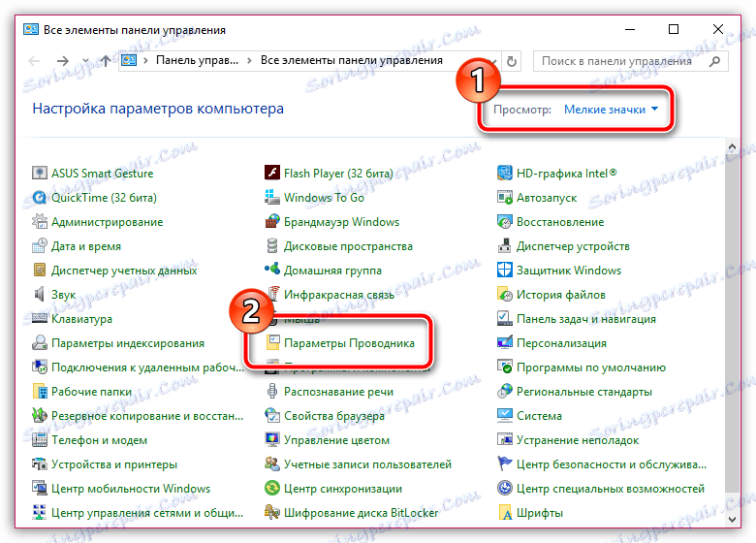Viewport: 756px width, 543px height.
Task: Open Центр мобильности Windows link
Action: point(131,489)
